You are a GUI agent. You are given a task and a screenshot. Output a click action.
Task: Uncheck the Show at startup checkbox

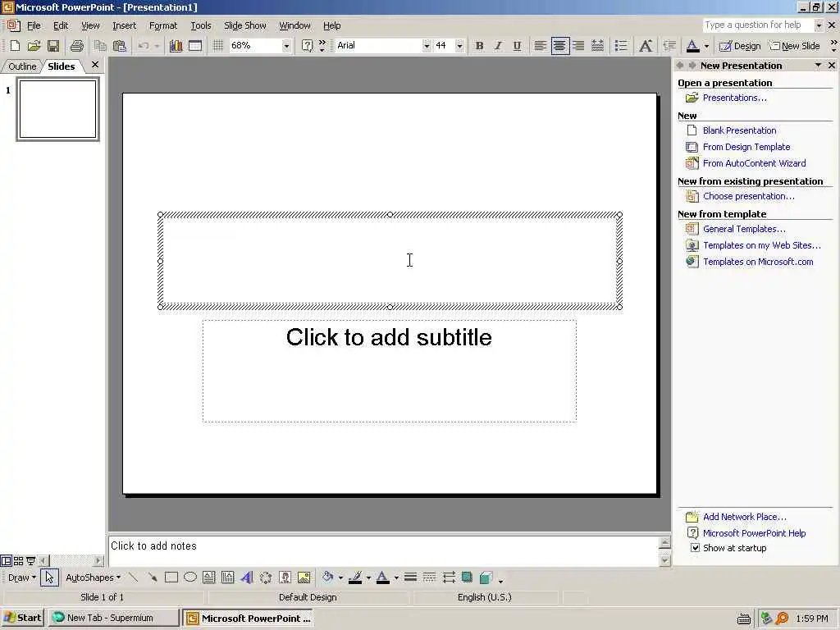[695, 547]
